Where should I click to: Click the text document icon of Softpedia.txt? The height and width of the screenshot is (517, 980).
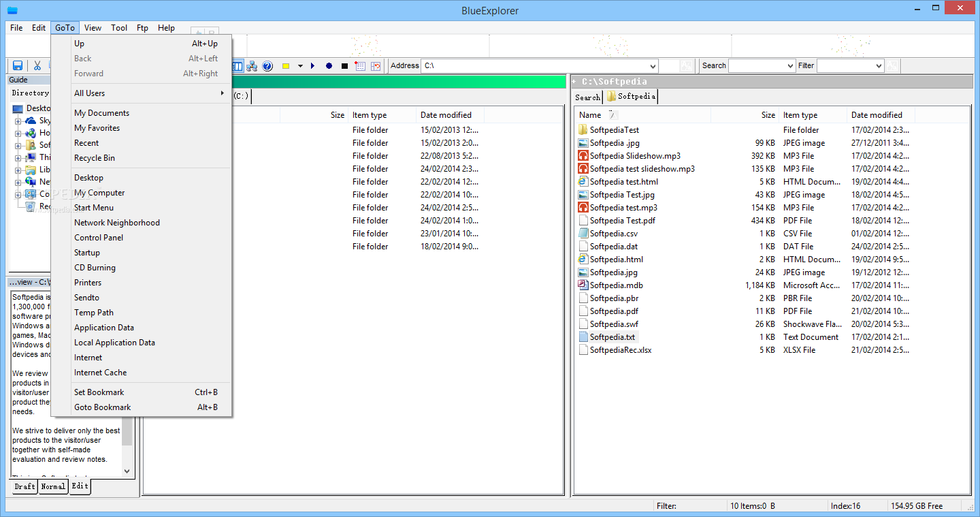point(583,337)
